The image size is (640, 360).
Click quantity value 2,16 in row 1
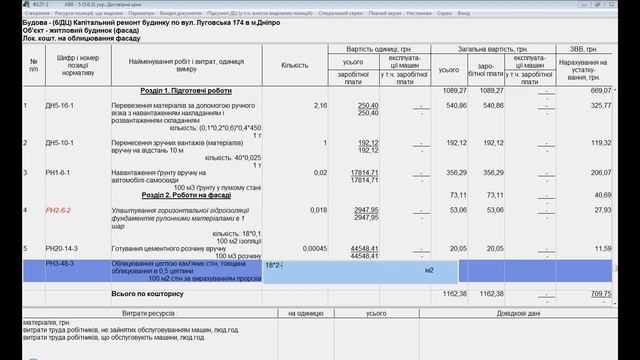point(320,105)
